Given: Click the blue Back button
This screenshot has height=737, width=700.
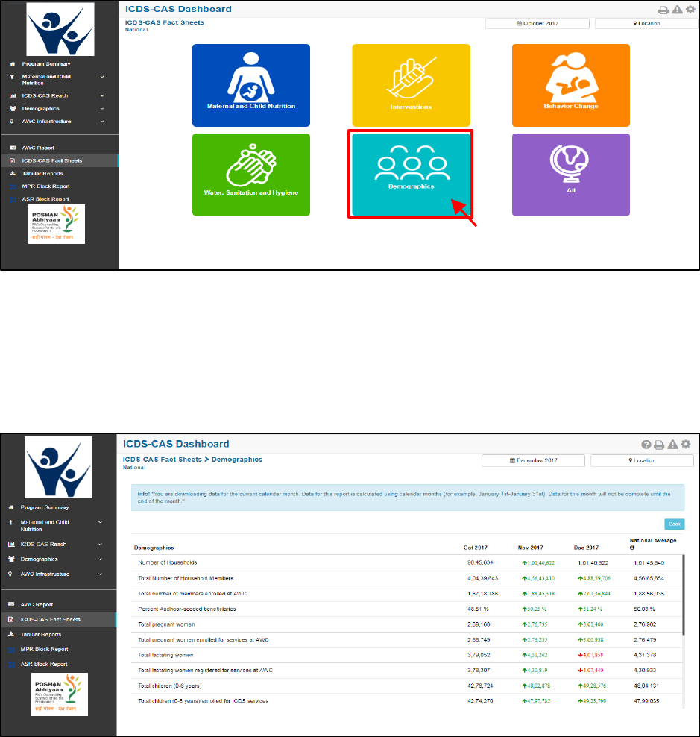Looking at the screenshot, I should (674, 524).
